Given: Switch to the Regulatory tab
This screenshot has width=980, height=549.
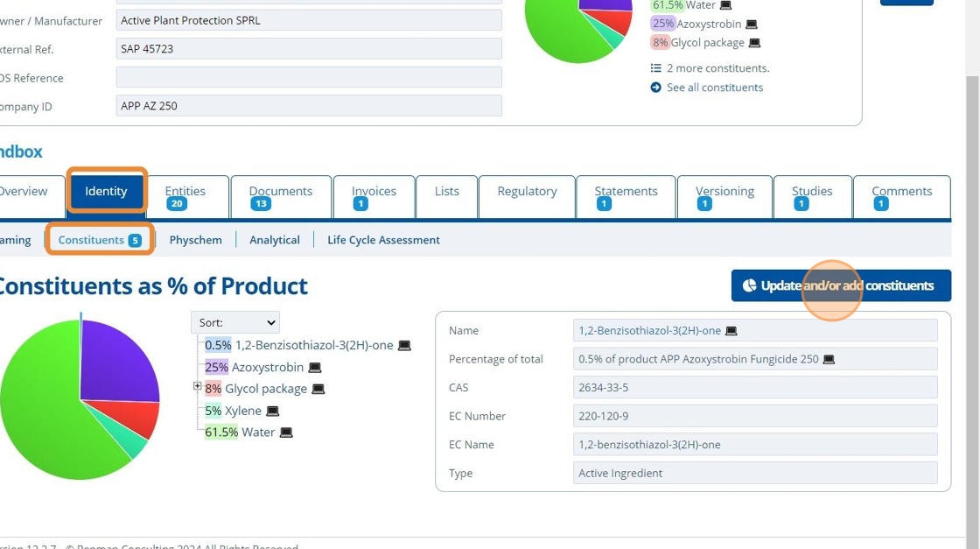Looking at the screenshot, I should coord(527,196).
